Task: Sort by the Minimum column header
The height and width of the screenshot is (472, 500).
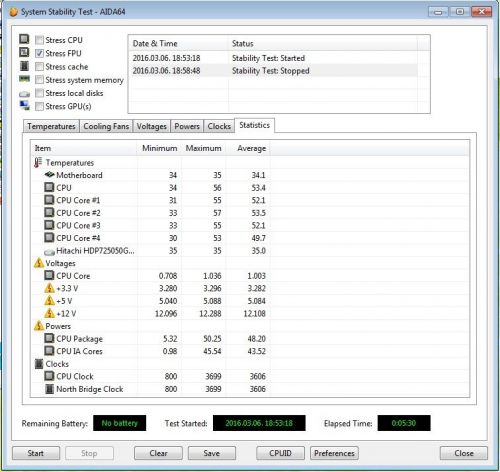Action: [159, 148]
